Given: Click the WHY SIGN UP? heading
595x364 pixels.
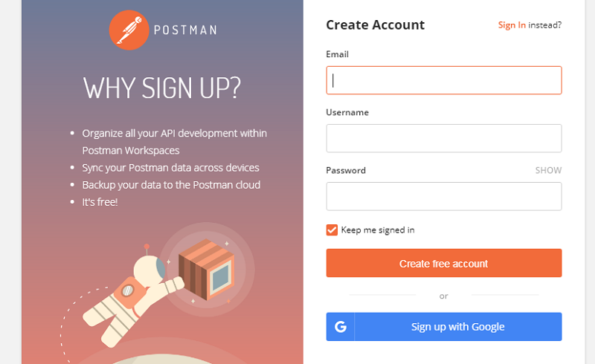Looking at the screenshot, I should point(162,88).
